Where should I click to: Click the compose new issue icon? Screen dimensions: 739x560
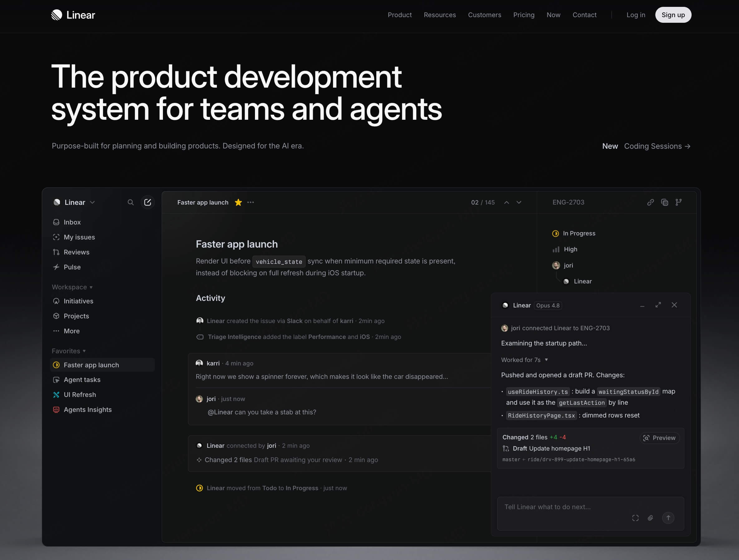(x=147, y=202)
